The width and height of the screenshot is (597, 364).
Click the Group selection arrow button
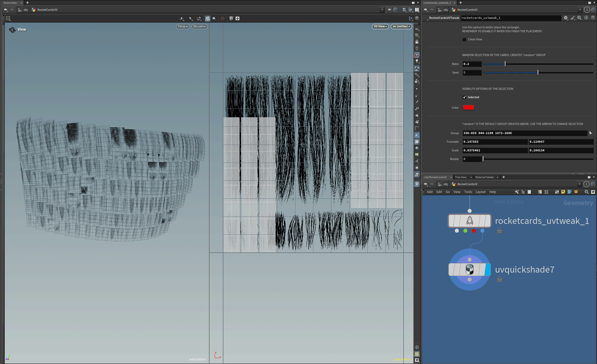[591, 133]
